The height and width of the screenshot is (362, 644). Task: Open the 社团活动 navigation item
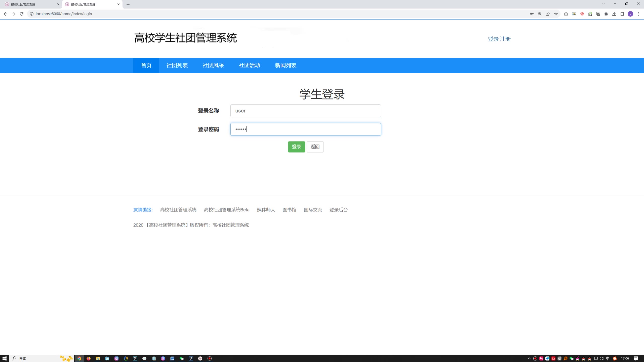(x=250, y=65)
